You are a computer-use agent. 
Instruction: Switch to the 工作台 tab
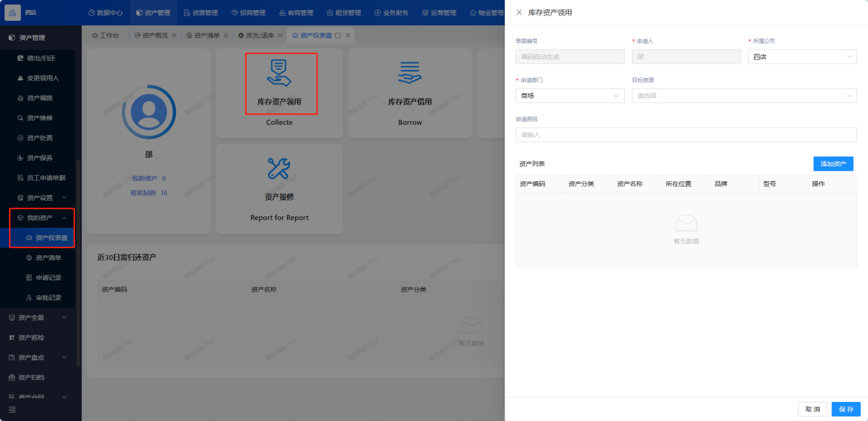pos(106,35)
